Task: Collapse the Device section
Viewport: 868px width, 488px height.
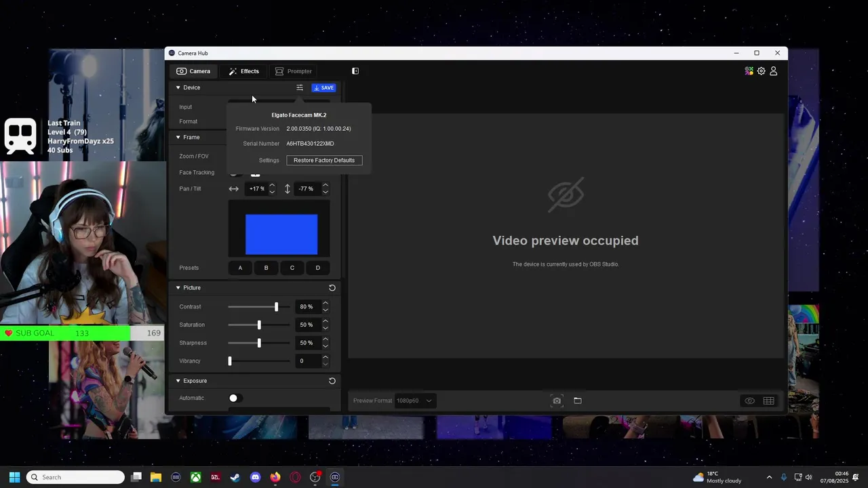Action: tap(178, 87)
